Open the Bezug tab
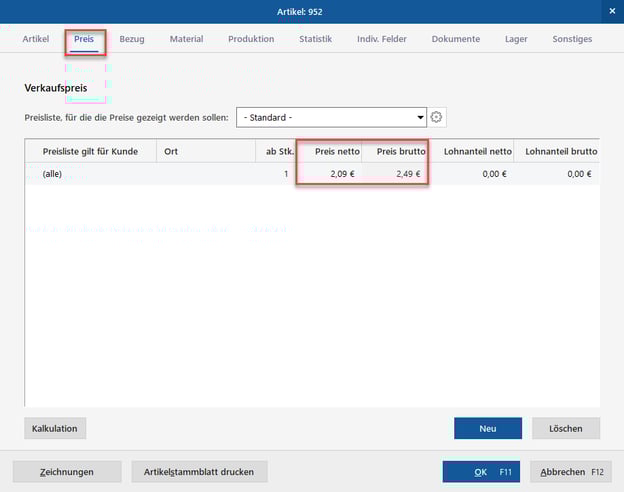 click(132, 39)
